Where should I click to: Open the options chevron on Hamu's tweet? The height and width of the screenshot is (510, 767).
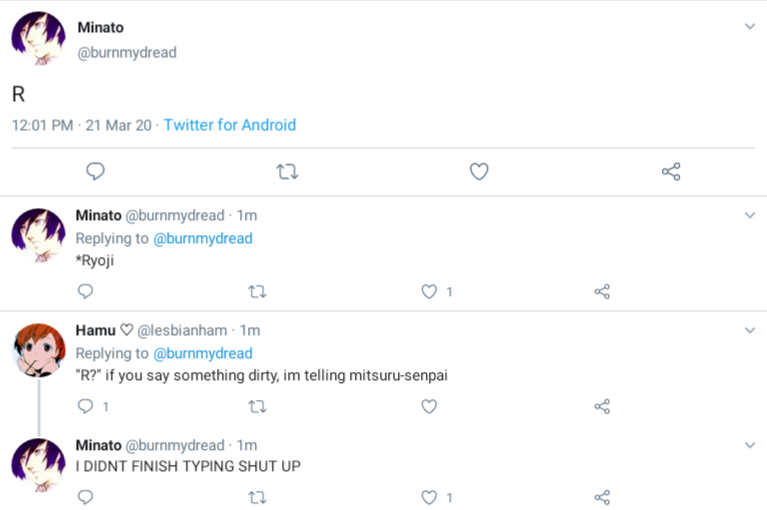click(750, 330)
